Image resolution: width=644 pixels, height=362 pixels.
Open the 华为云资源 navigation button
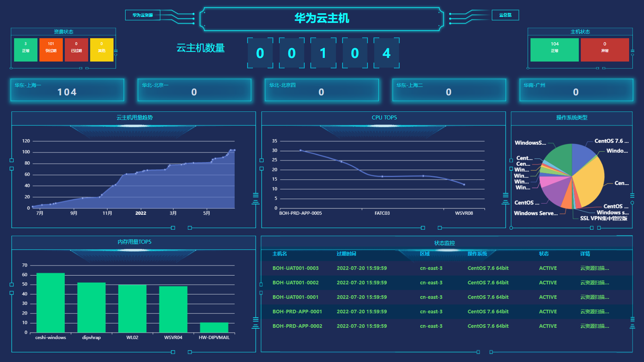tap(143, 15)
